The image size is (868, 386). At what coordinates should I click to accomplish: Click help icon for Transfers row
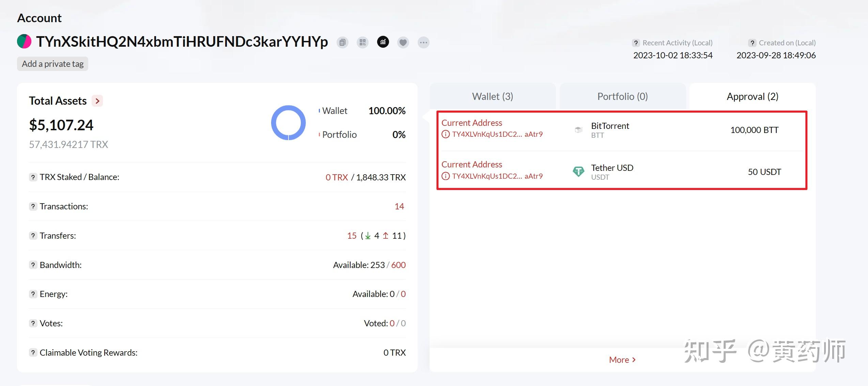33,236
